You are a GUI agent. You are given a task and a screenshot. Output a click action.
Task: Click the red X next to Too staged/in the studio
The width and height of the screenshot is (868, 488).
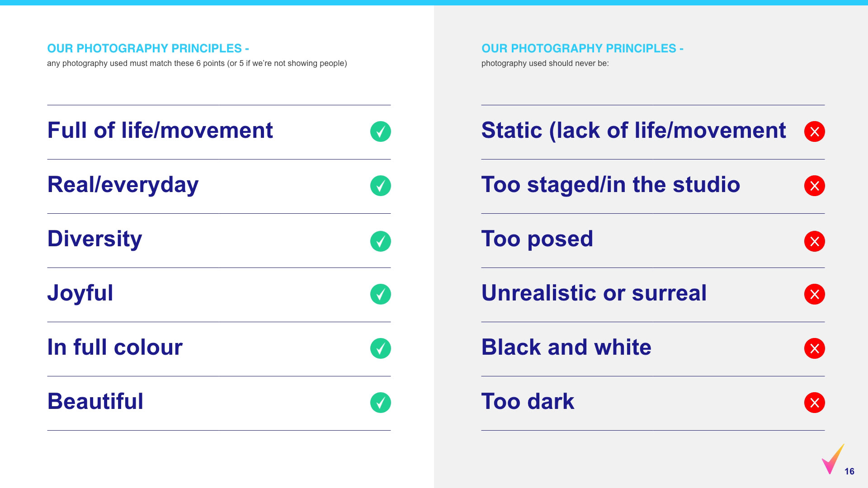[x=814, y=186]
